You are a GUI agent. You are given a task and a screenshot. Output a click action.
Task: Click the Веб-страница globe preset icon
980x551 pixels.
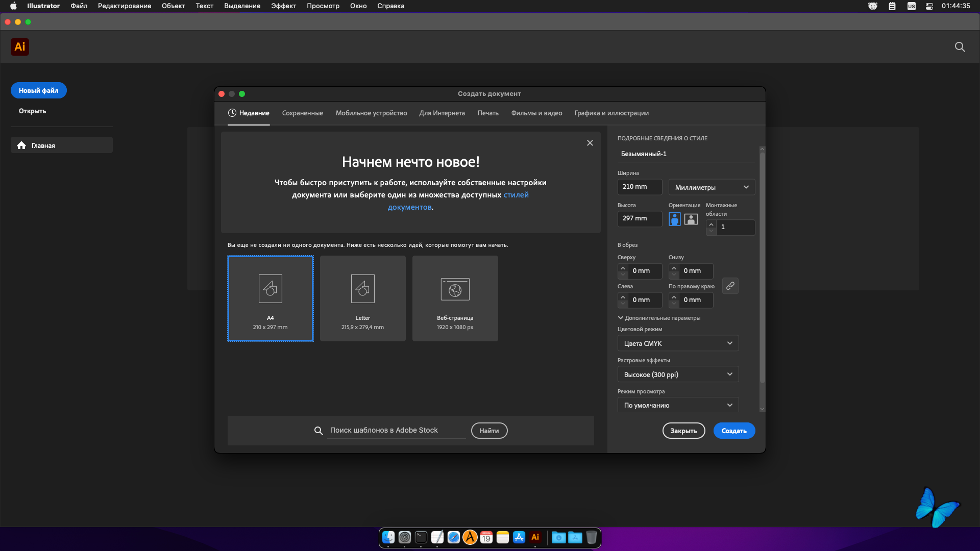(x=455, y=290)
